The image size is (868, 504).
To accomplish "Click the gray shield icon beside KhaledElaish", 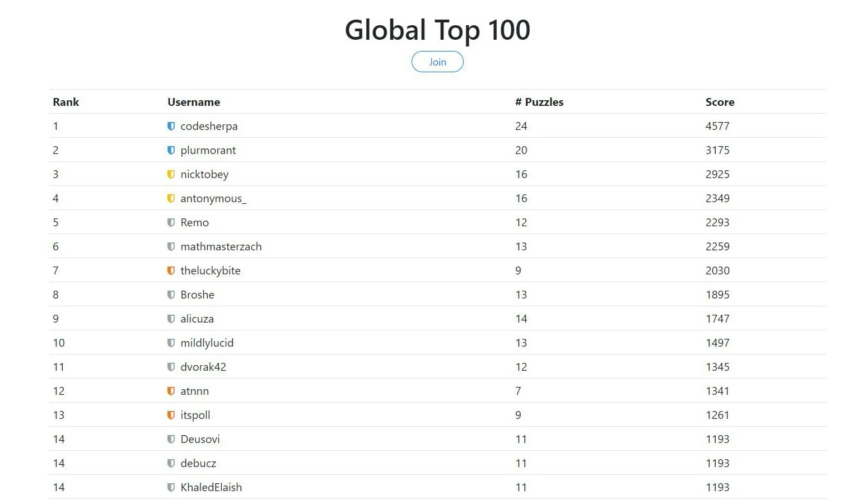I will (171, 487).
